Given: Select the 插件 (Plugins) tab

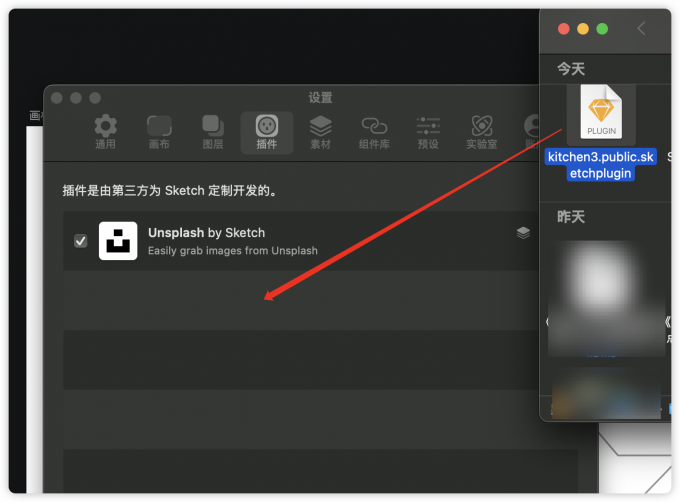Looking at the screenshot, I should pyautogui.click(x=266, y=132).
